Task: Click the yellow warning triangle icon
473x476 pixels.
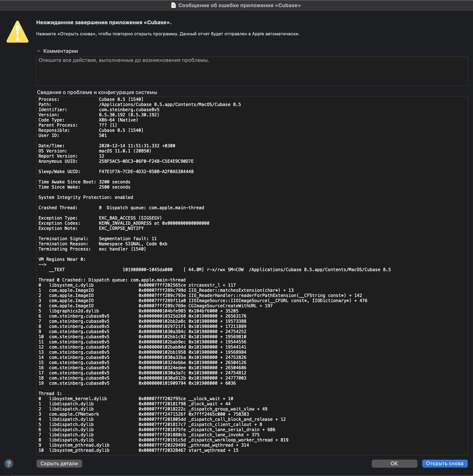Action: 17,32
